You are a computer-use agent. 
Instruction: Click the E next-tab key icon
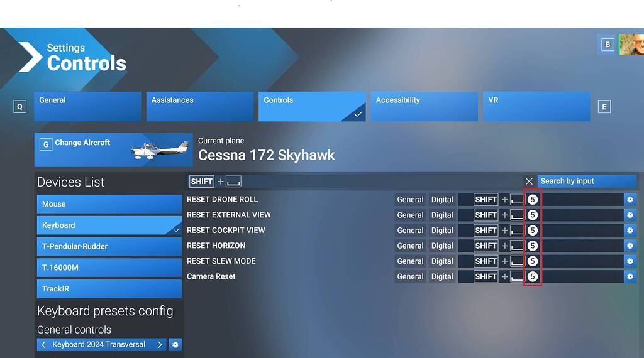604,107
